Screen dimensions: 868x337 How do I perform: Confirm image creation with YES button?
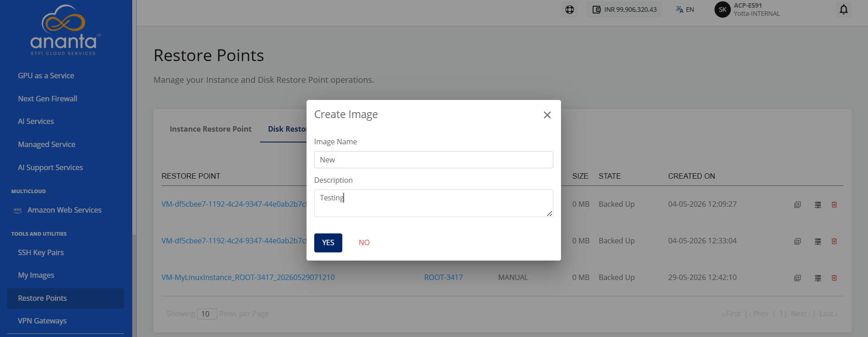coord(328,243)
